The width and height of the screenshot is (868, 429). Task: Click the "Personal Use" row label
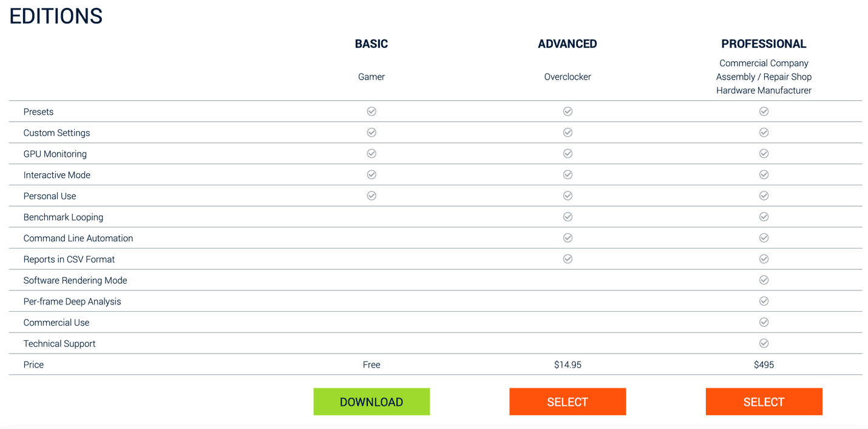pyautogui.click(x=50, y=196)
